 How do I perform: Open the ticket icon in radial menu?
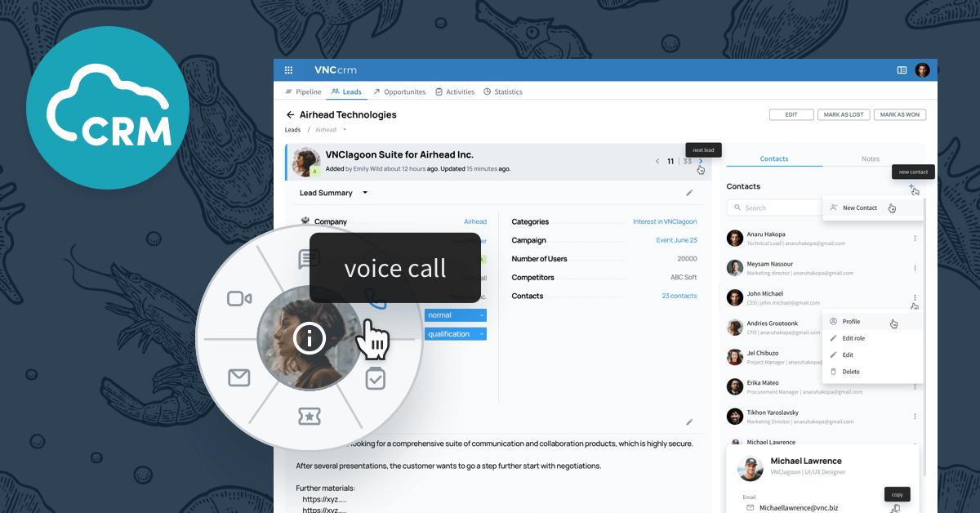pyautogui.click(x=309, y=417)
